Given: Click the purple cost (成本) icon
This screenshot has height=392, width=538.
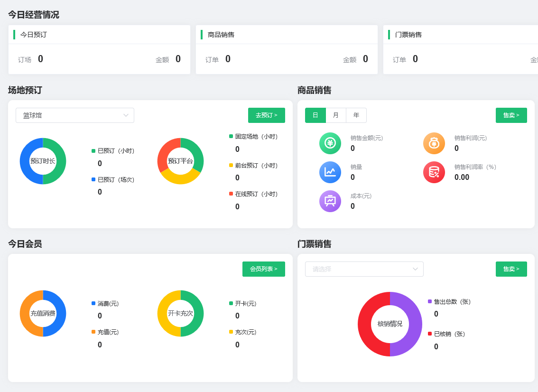Looking at the screenshot, I should pos(330,201).
